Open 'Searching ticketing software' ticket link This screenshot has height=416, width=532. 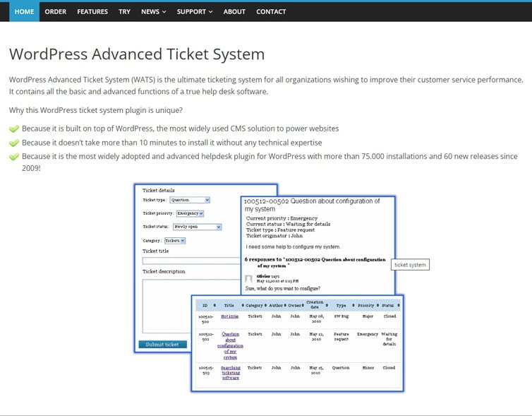pyautogui.click(x=231, y=372)
